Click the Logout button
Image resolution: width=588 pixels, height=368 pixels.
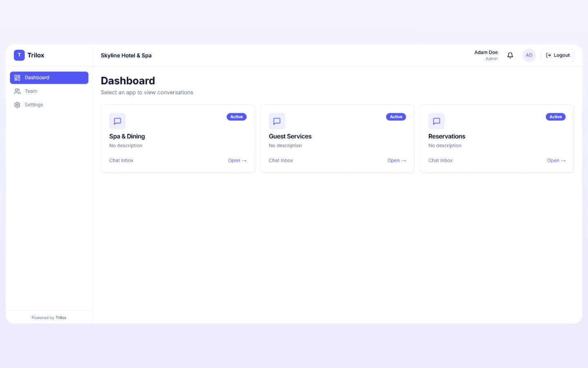pyautogui.click(x=557, y=55)
